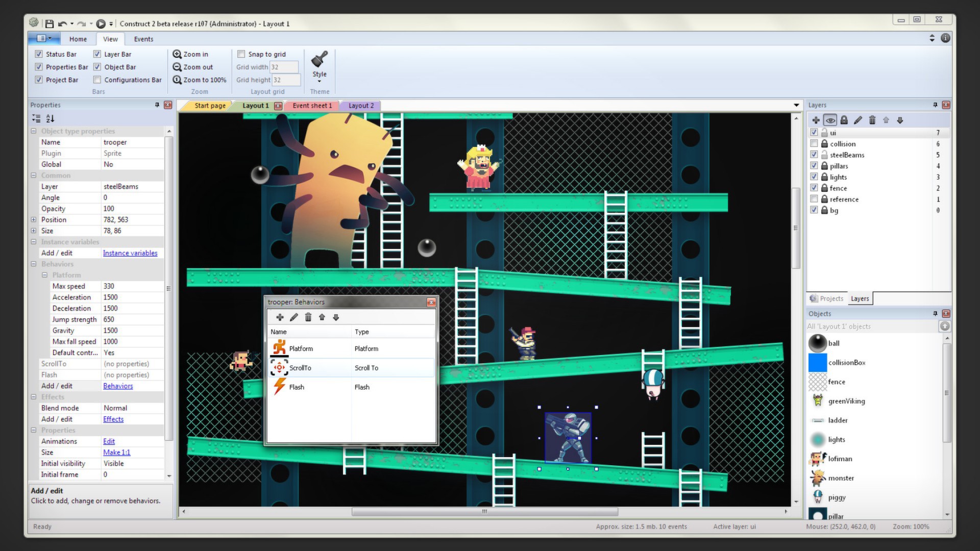
Task: Click the delete behavior icon in dialog
Action: tap(308, 317)
